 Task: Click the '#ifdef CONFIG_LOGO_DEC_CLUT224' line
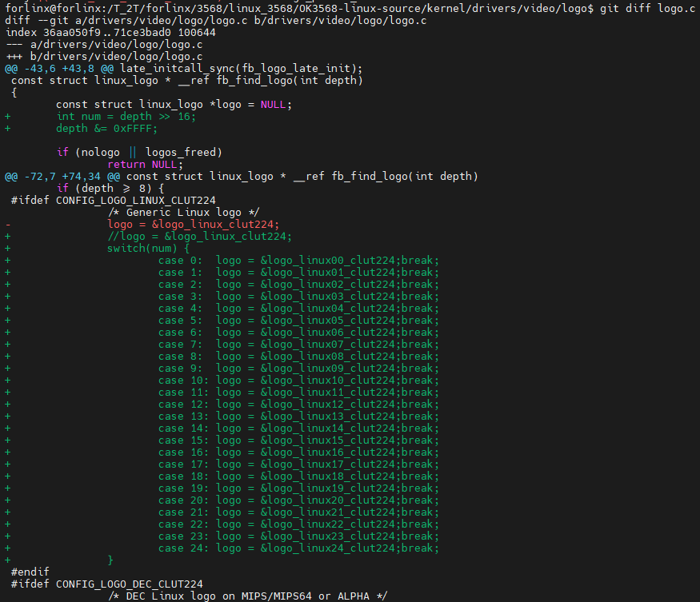[106, 584]
